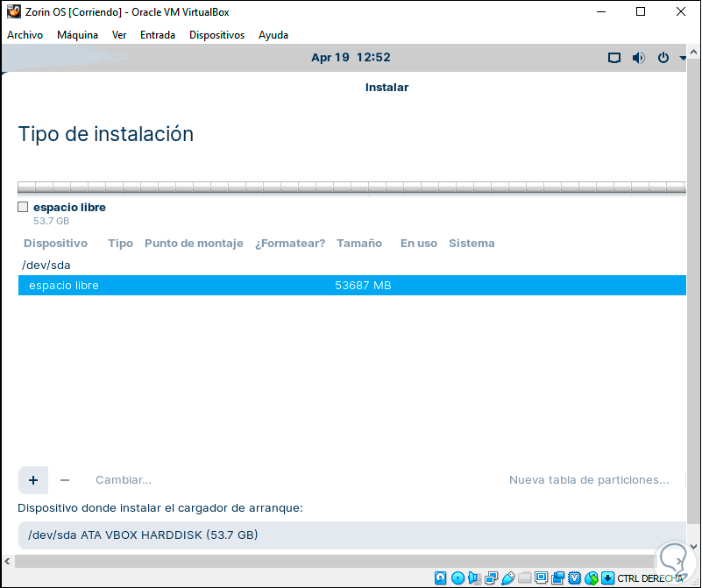The width and height of the screenshot is (702, 588).
Task: Open the Ver menu
Action: pos(119,35)
